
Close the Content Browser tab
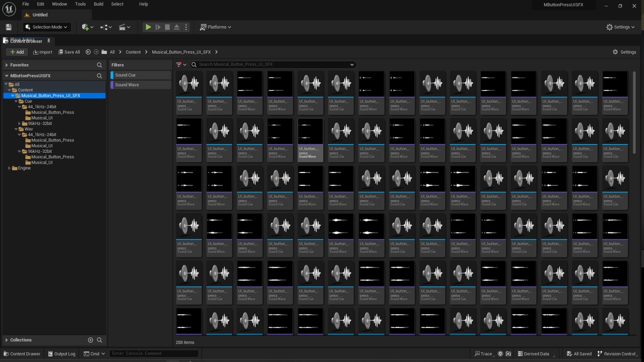pos(49,40)
